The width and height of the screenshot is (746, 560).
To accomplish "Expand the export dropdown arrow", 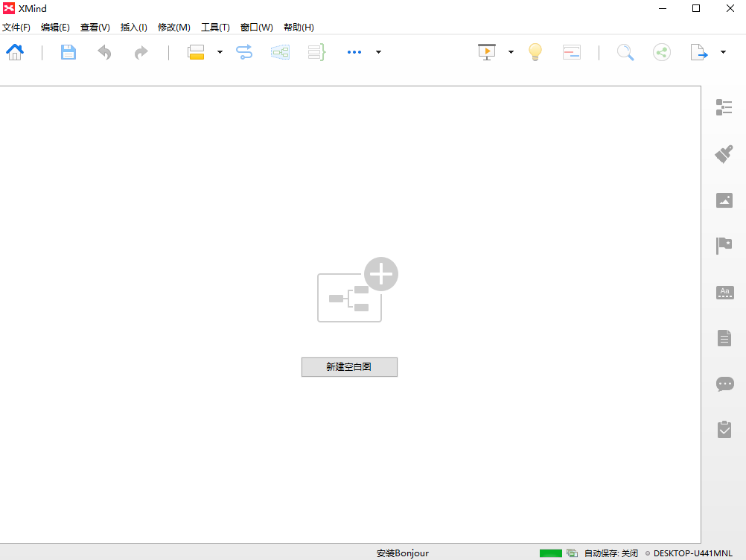I will [x=723, y=52].
